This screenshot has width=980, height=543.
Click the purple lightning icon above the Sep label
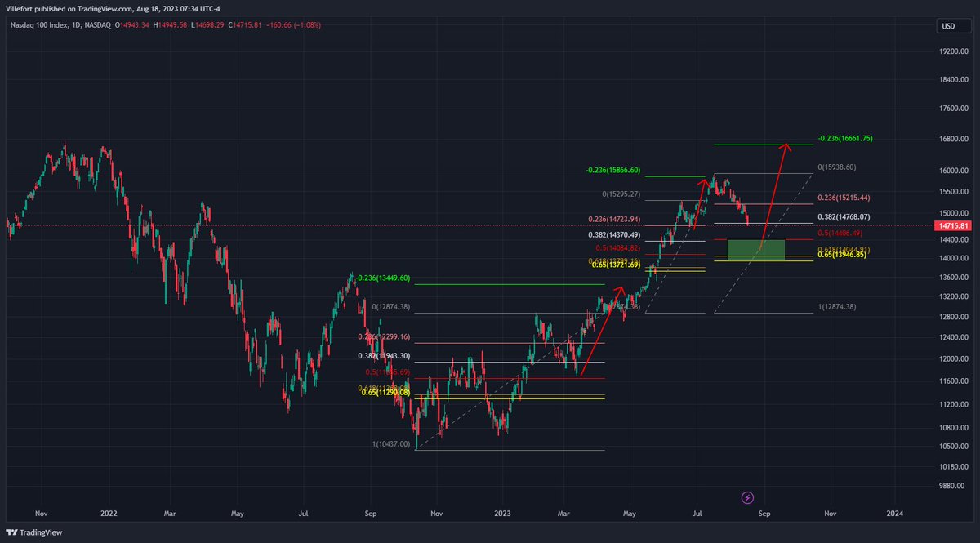[x=747, y=497]
